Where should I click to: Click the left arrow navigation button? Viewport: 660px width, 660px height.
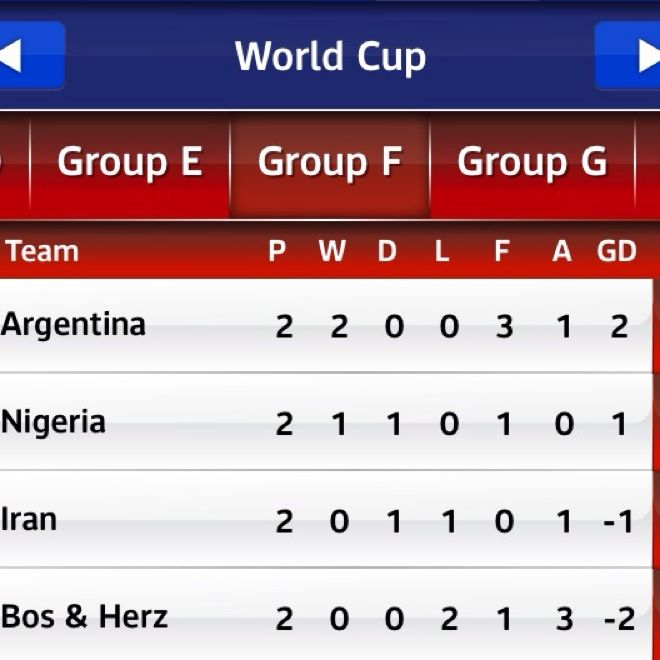click(x=28, y=56)
